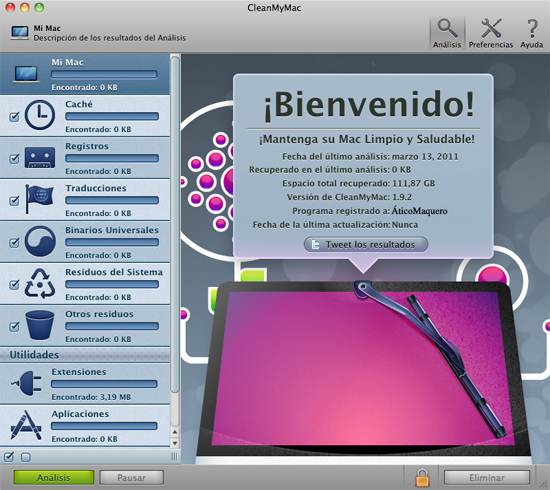Screen dimensions: 550x490
Task: Open Preferencias tools icon
Action: point(491,28)
